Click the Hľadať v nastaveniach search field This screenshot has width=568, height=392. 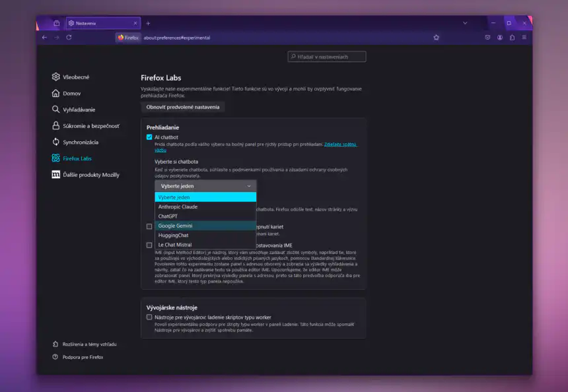tap(326, 56)
